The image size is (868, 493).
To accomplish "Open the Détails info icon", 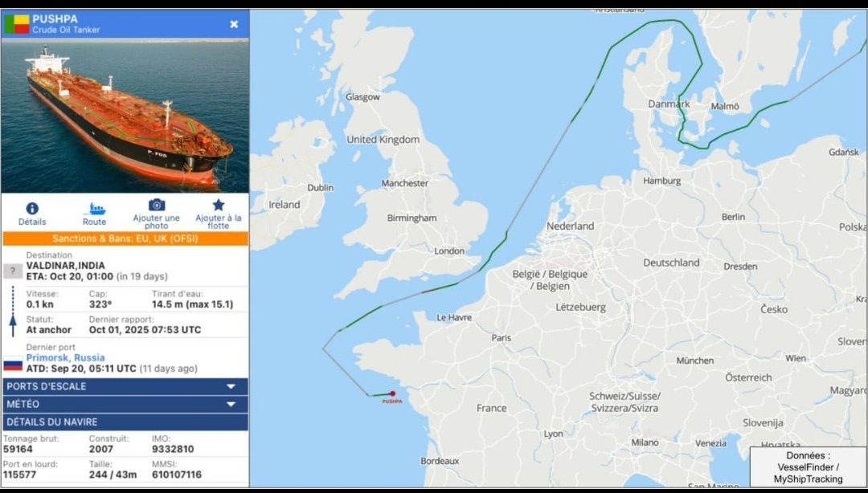I will [x=32, y=209].
